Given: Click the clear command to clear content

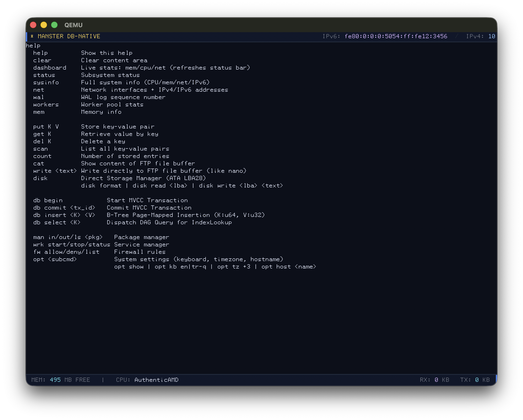Looking at the screenshot, I should click(x=42, y=60).
